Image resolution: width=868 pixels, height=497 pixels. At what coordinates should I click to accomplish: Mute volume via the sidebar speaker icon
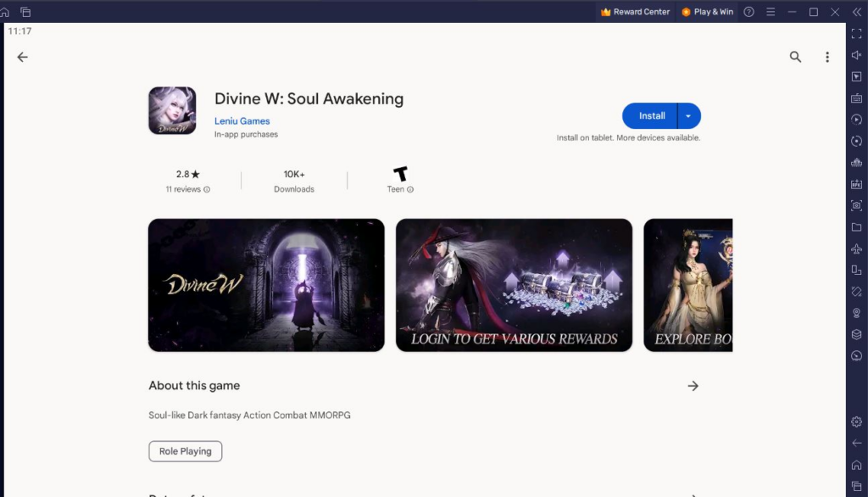pos(856,55)
